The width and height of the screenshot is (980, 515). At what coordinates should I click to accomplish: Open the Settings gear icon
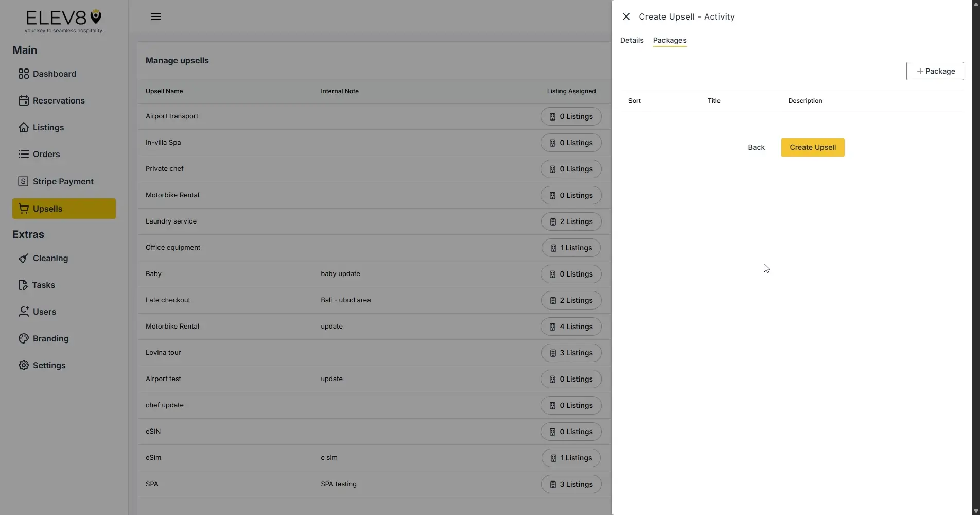click(x=24, y=365)
